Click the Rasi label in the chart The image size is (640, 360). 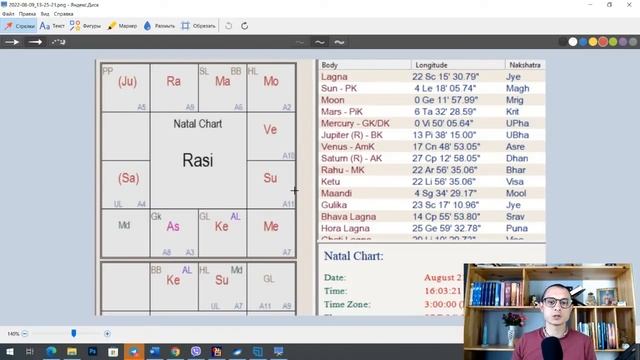(198, 160)
